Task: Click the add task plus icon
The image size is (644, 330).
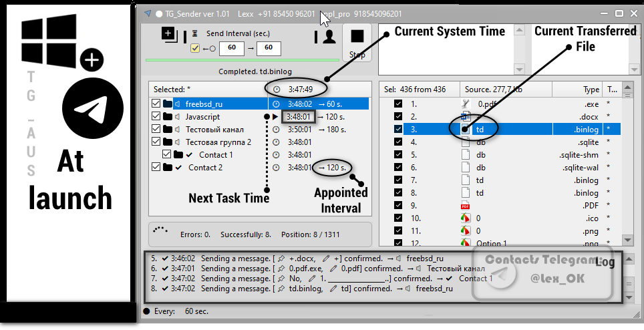Action: click(169, 34)
